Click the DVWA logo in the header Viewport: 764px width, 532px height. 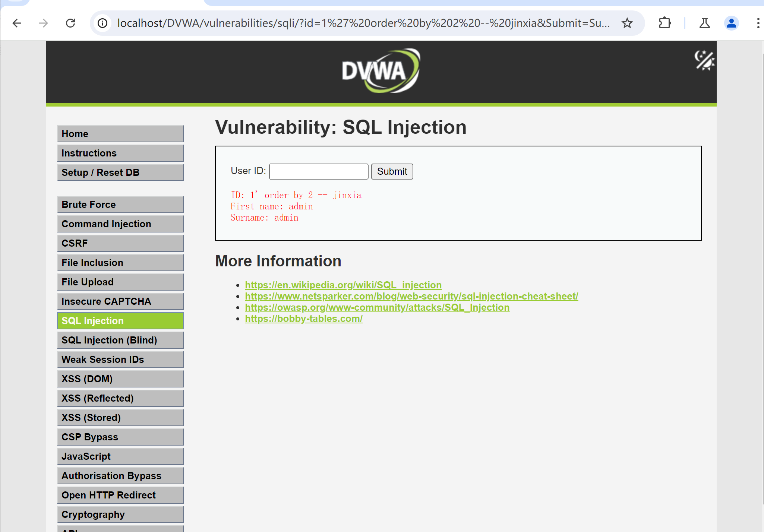pos(381,71)
